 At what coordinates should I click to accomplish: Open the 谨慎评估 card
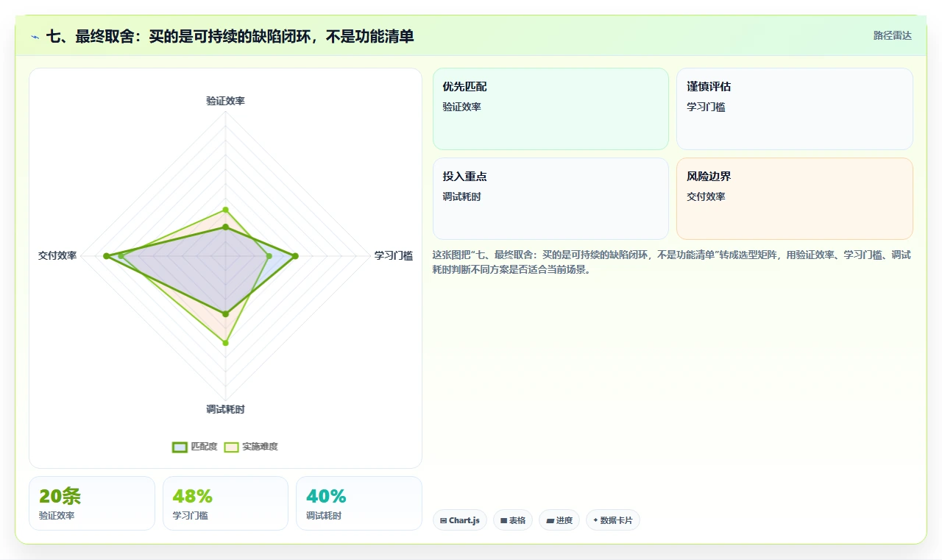click(x=795, y=109)
